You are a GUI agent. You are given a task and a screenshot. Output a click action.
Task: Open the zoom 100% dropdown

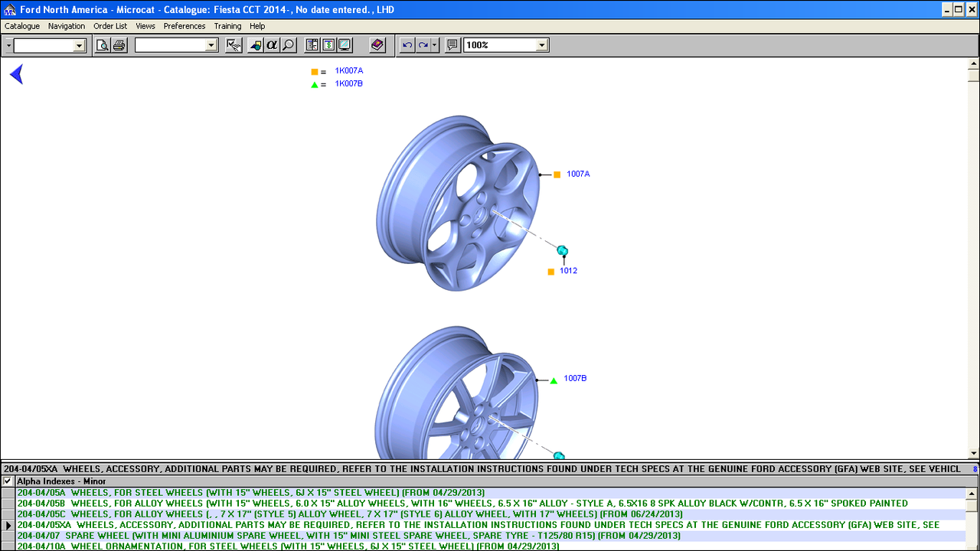pyautogui.click(x=542, y=45)
